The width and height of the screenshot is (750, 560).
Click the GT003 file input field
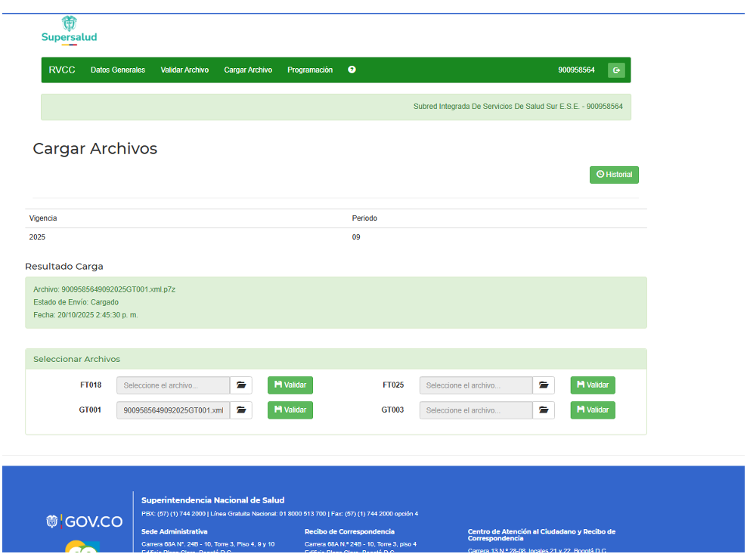click(476, 410)
